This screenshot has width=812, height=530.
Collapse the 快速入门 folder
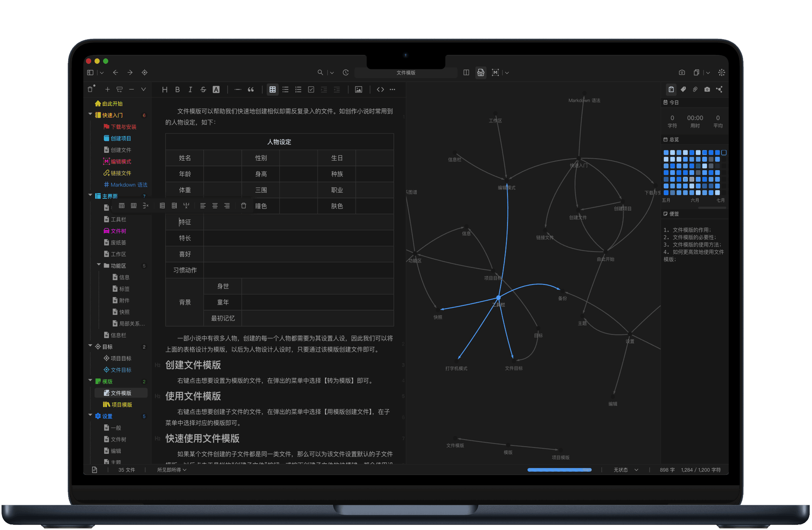pyautogui.click(x=90, y=115)
